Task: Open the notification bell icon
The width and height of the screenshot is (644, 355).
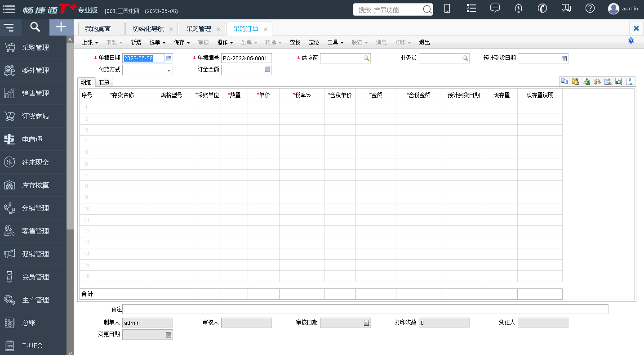Action: 519,8
